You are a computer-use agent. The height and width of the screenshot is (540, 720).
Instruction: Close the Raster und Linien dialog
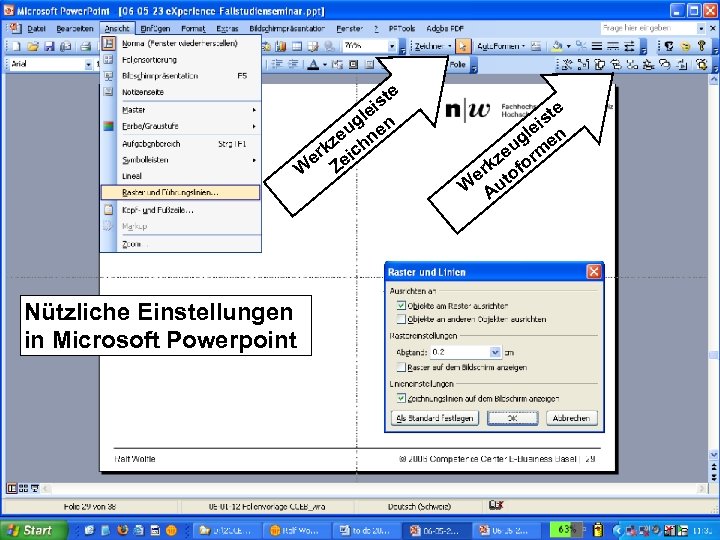594,272
